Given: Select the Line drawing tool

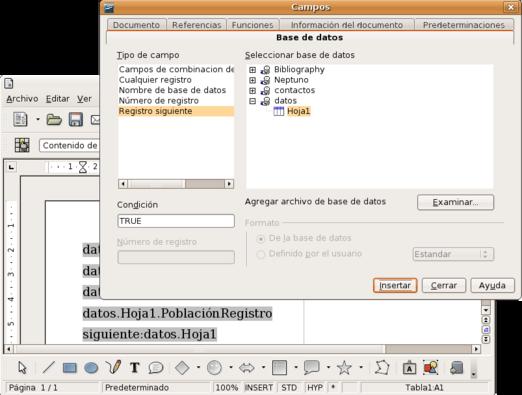Looking at the screenshot, I should click(48, 368).
